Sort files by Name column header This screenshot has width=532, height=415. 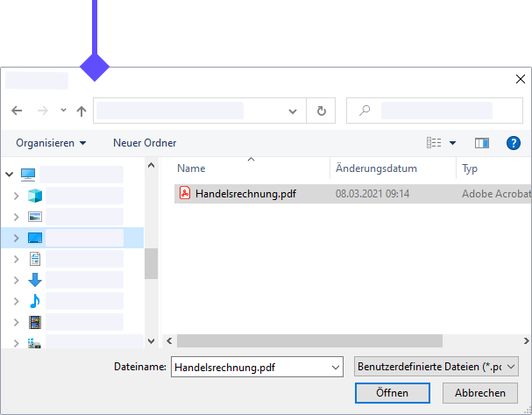point(191,168)
